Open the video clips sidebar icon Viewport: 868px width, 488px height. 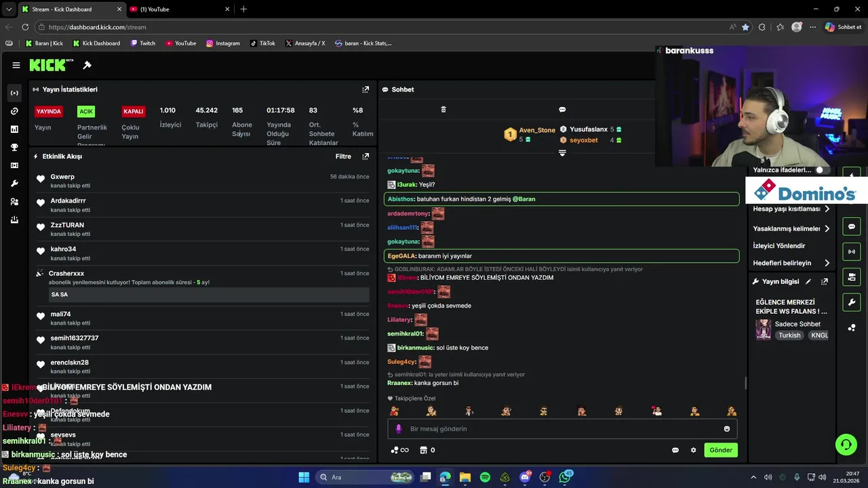click(x=15, y=165)
